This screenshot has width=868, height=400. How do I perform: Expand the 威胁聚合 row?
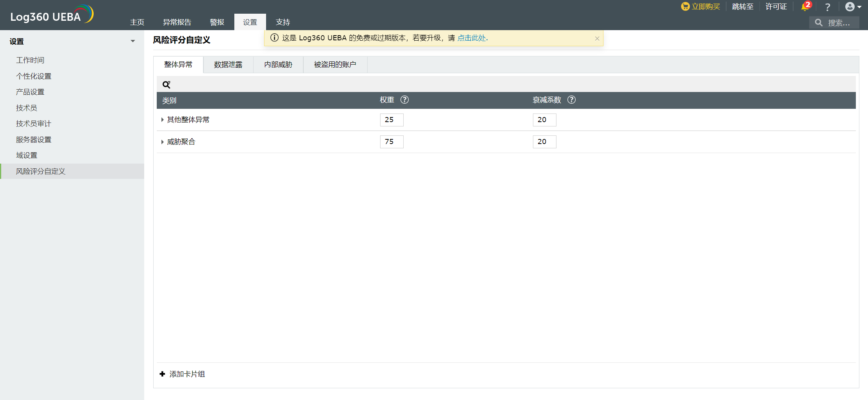(162, 142)
